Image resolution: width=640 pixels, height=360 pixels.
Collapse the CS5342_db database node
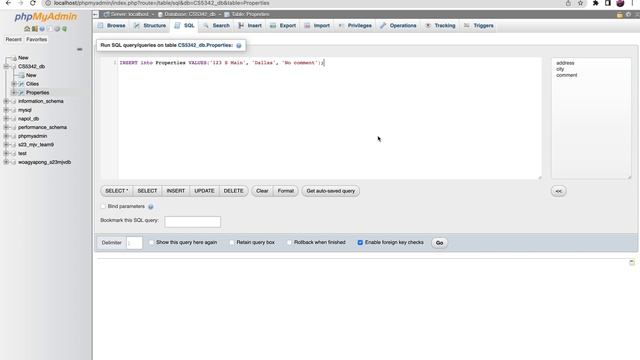pos(6,67)
